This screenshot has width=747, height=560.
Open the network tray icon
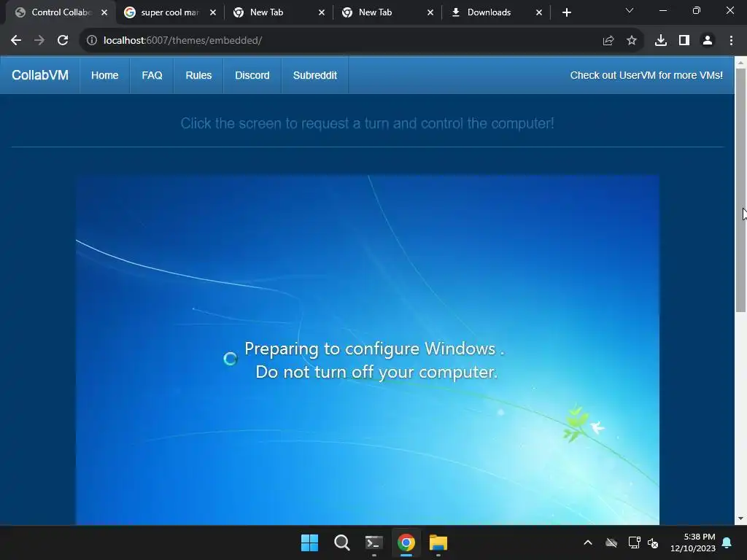[634, 542]
